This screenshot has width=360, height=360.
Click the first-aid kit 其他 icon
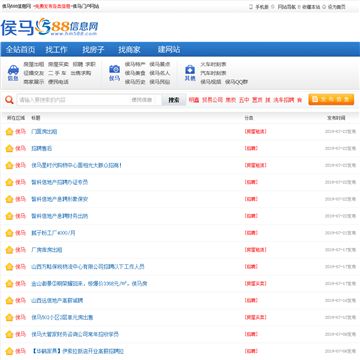190,69
